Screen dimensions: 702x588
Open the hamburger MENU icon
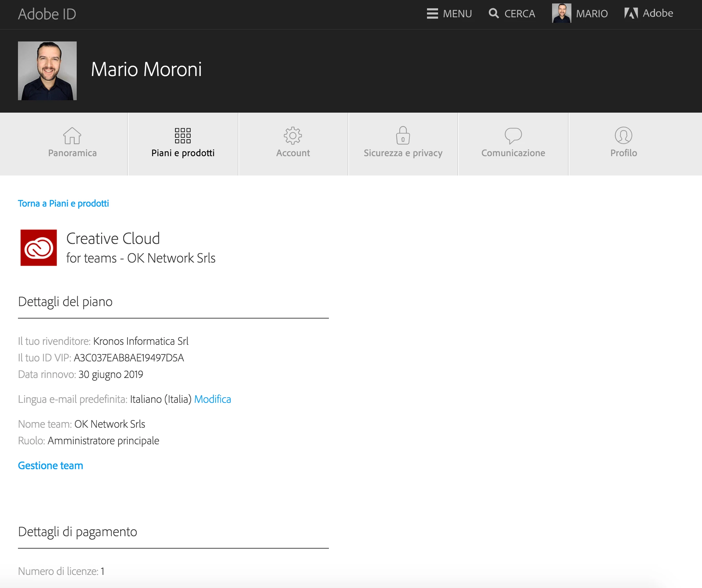click(432, 13)
